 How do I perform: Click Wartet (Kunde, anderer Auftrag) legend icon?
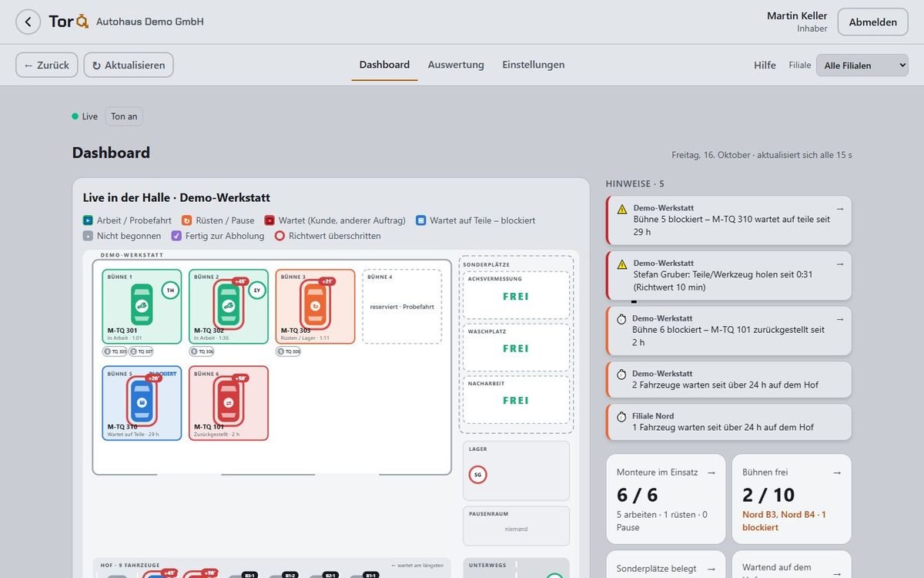pyautogui.click(x=269, y=220)
